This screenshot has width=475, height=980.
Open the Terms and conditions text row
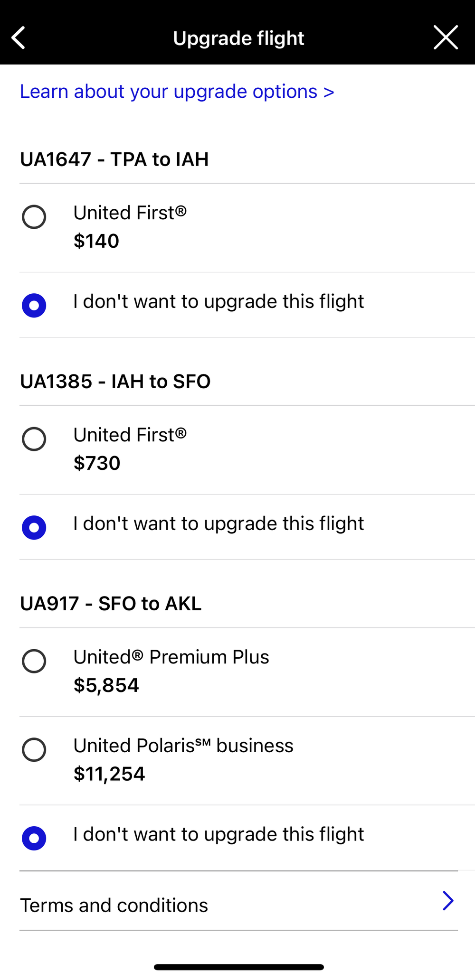pyautogui.click(x=114, y=905)
